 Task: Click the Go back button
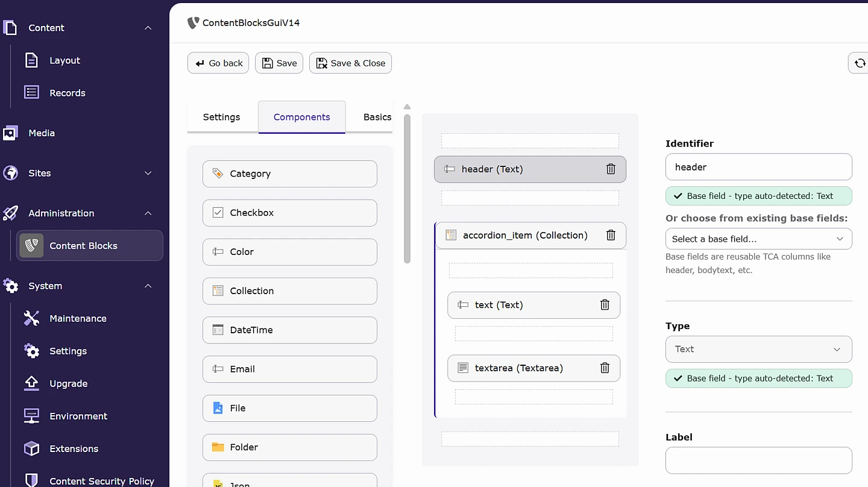[x=218, y=63]
